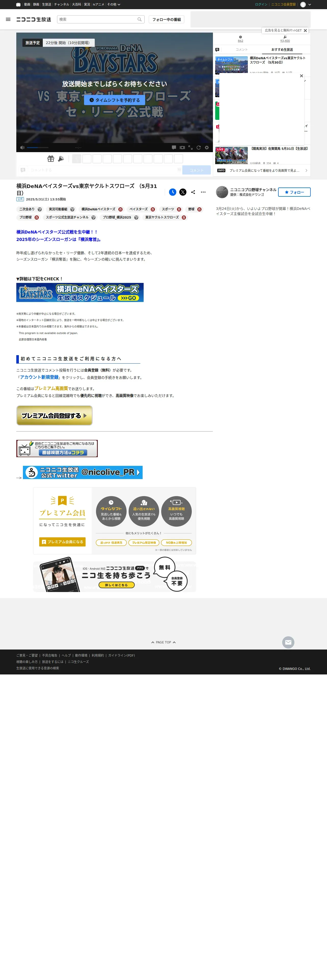Open dictionary icon for スポーツ tag
Viewport: 327px width, 980px height.
179,209
